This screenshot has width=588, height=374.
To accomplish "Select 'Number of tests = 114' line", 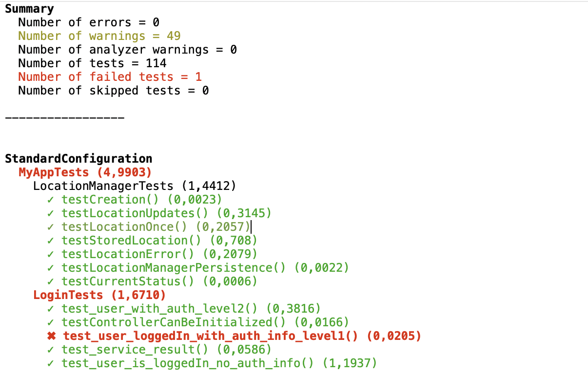I will (92, 63).
